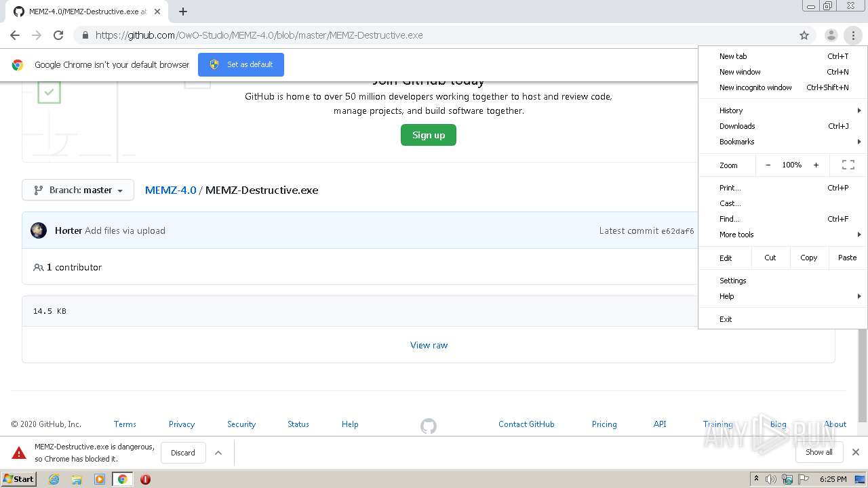This screenshot has width=868, height=488.
Task: Open Internet Explorer from taskbar
Action: pos(54,479)
